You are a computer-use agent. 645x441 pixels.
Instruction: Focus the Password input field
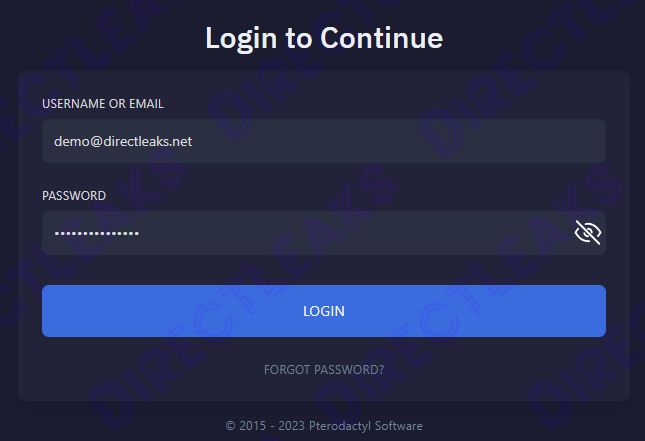(300, 233)
